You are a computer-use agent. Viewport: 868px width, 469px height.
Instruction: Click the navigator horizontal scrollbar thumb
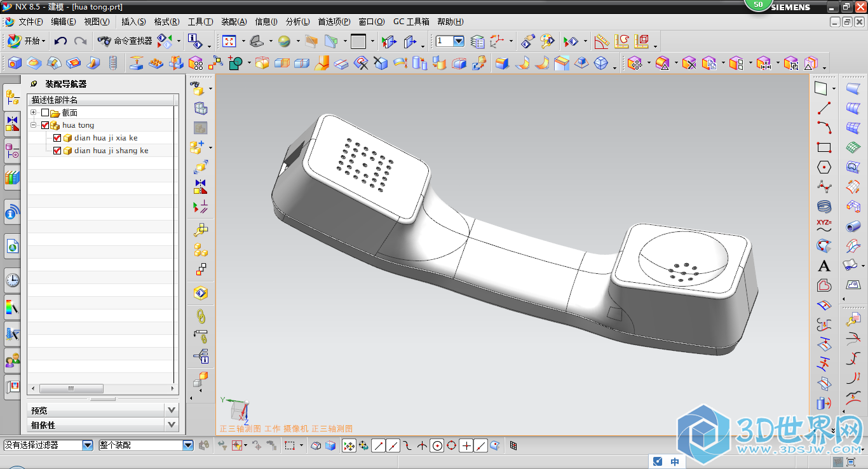[x=71, y=388]
